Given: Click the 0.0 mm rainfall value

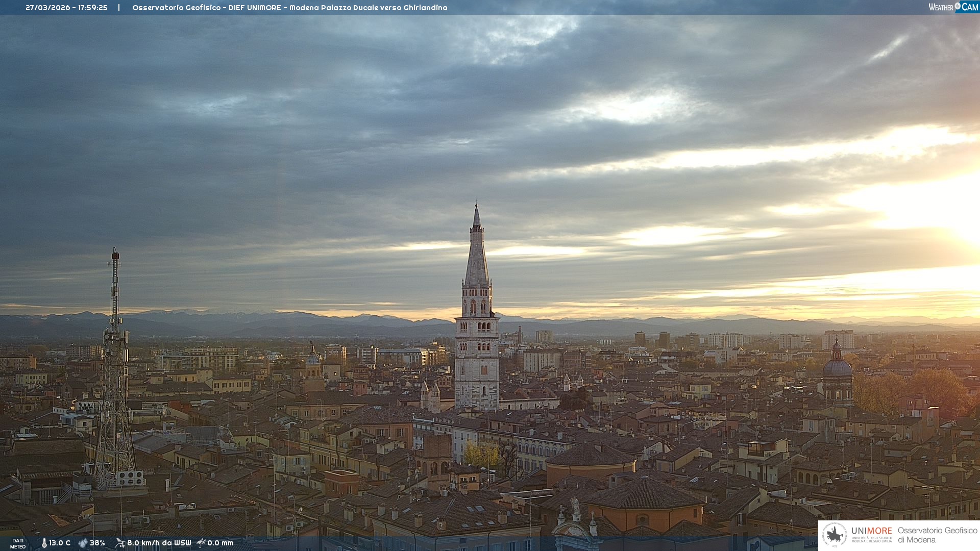Looking at the screenshot, I should pos(220,543).
